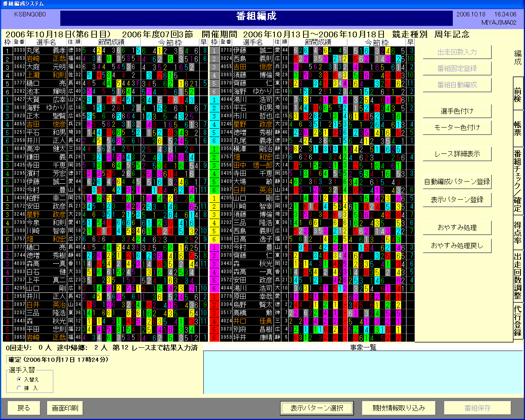The width and height of the screenshot is (525, 420).
Task: Click the red lane cell beside 大庭 元明
Action: point(7,67)
